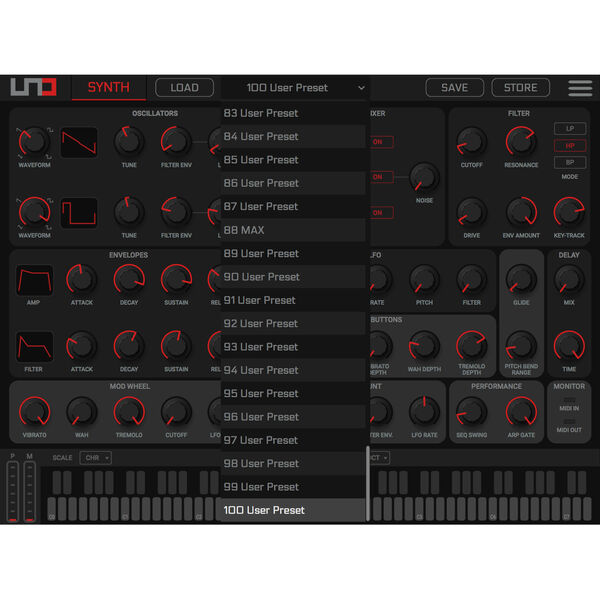Click the SAVE button
The width and height of the screenshot is (600, 600).
click(x=455, y=88)
